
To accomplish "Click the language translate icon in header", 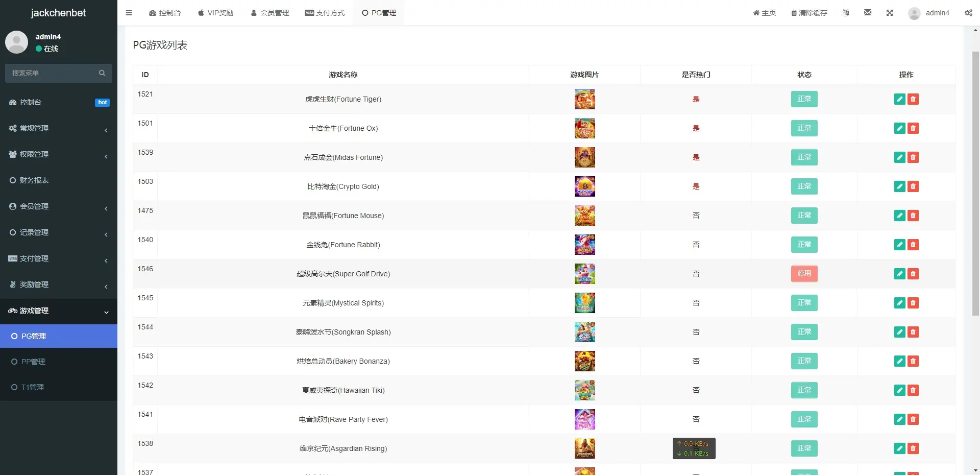I will pos(846,13).
